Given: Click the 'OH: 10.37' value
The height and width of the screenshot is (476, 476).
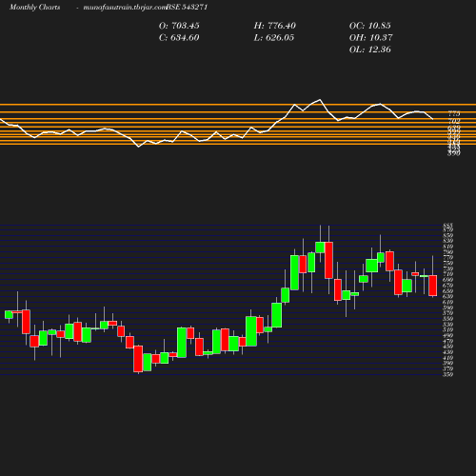Looking at the screenshot, I should pyautogui.click(x=371, y=38).
